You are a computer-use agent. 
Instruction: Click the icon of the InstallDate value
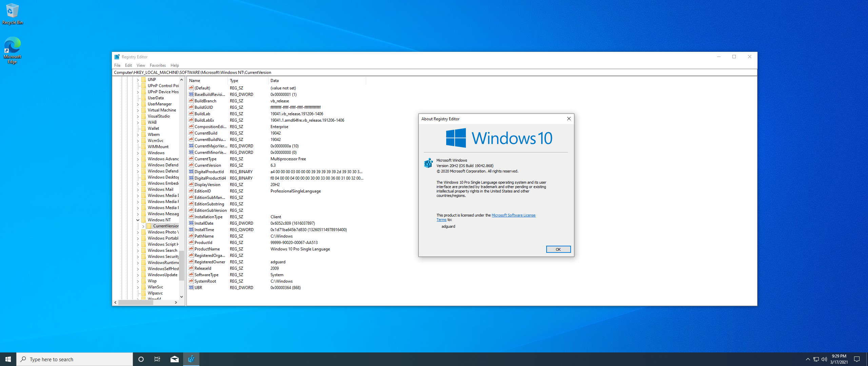191,223
